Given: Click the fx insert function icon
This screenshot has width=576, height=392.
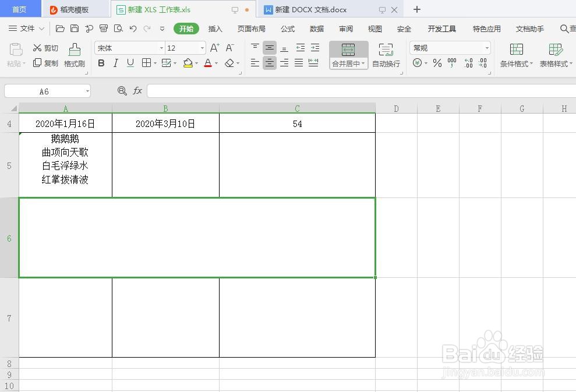Looking at the screenshot, I should coord(137,91).
